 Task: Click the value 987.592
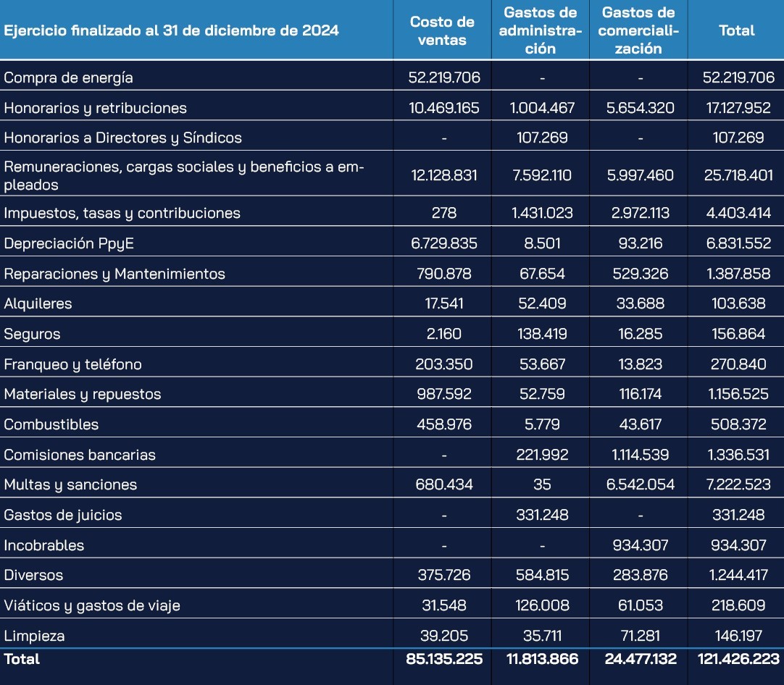pyautogui.click(x=444, y=394)
